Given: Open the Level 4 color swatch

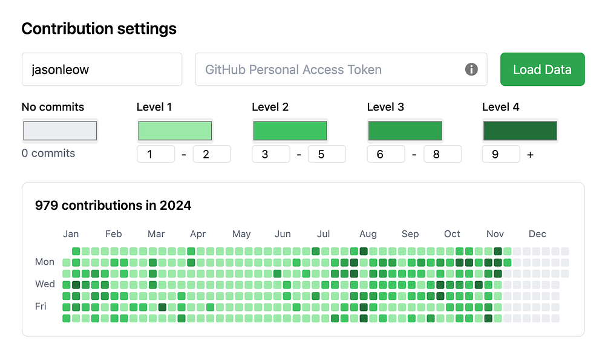Looking at the screenshot, I should [x=520, y=131].
